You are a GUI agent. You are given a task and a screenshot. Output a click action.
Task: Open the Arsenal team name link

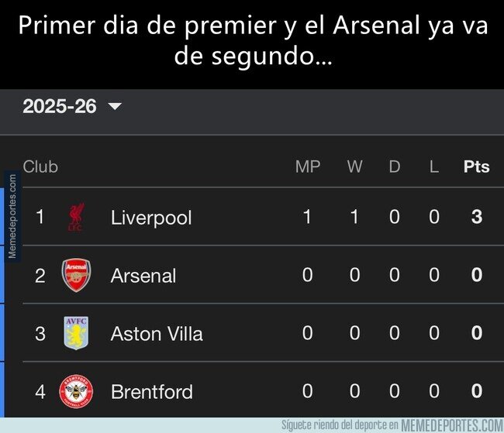143,276
